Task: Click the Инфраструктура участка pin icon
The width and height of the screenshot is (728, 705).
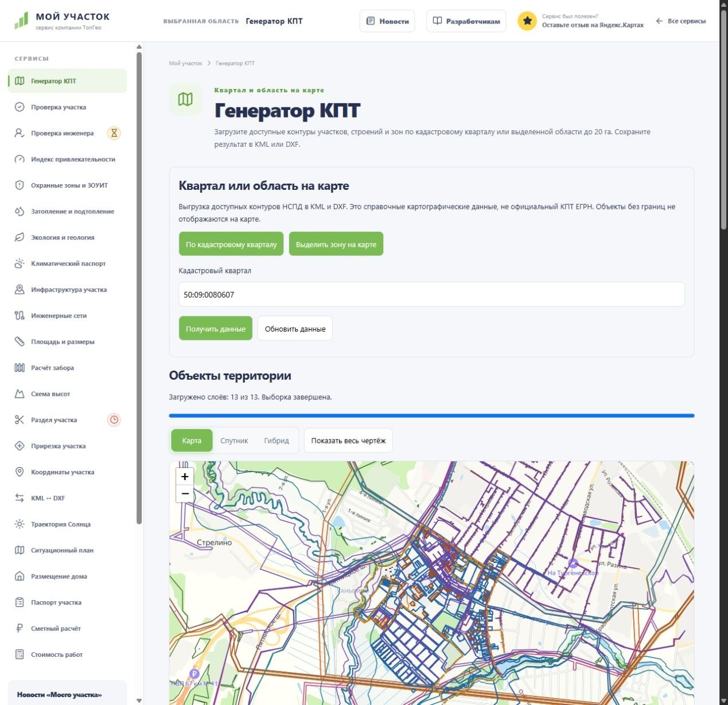Action: click(20, 290)
